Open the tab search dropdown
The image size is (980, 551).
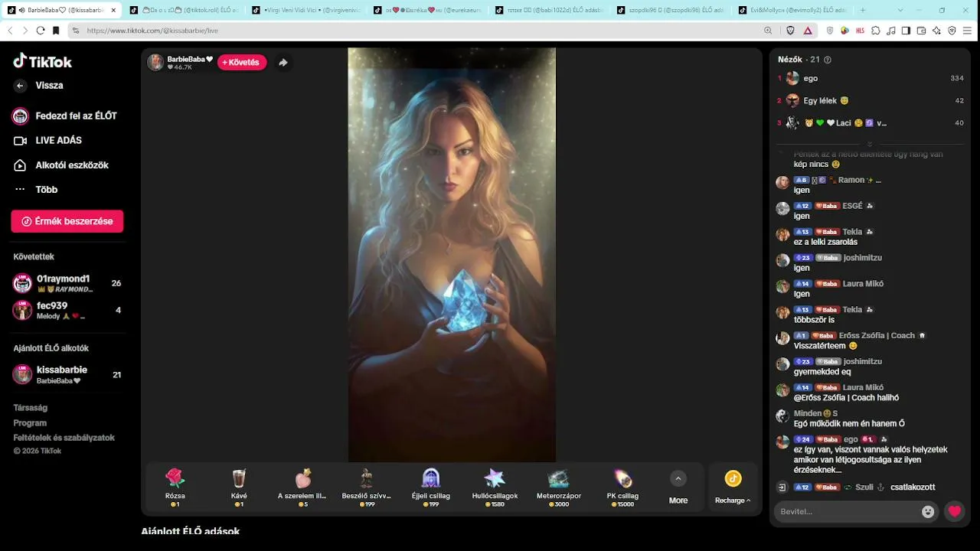pos(899,10)
